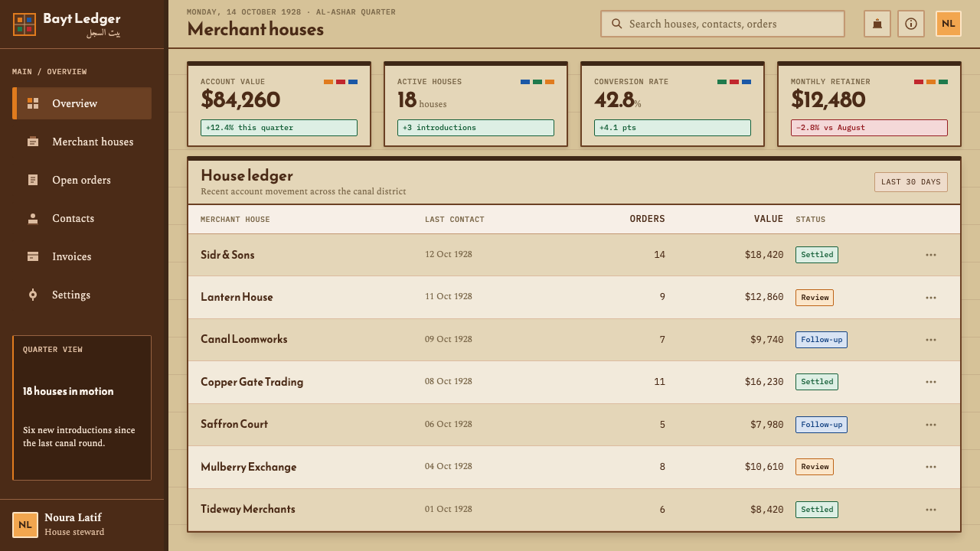The image size is (980, 551).
Task: Click the -2.8% vs August indicator
Action: pyautogui.click(x=869, y=128)
